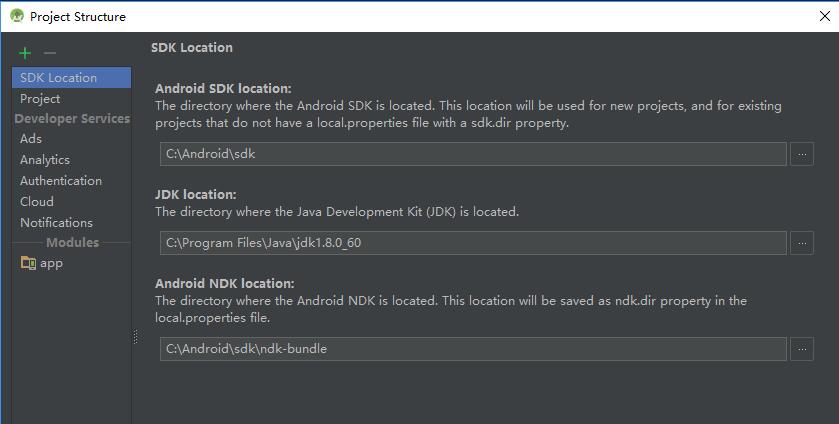Screen dimensions: 839x424
Task: Click the green plus add icon
Action: point(25,53)
